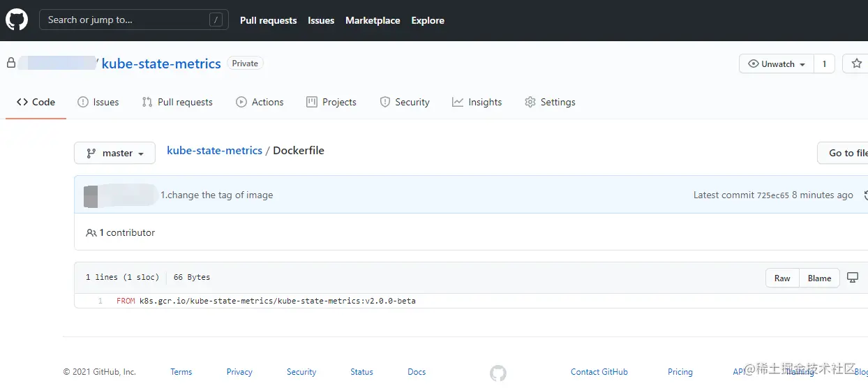The image size is (868, 388).
Task: Click the Go to file button
Action: pyautogui.click(x=843, y=153)
